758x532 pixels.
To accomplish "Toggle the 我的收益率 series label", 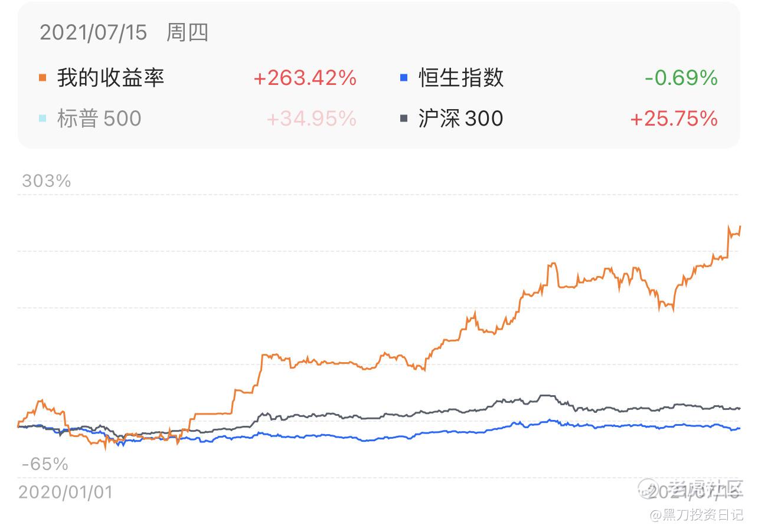I will [110, 78].
